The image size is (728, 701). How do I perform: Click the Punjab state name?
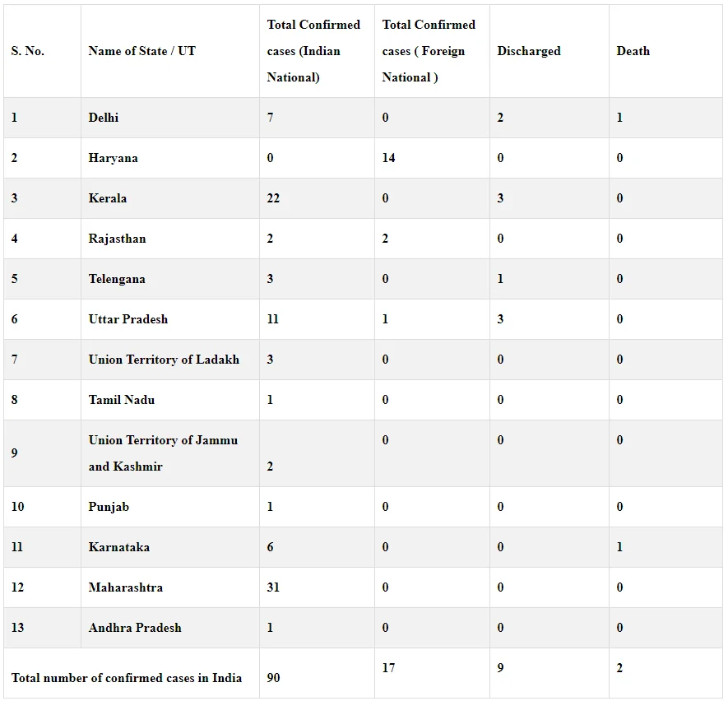pos(109,507)
